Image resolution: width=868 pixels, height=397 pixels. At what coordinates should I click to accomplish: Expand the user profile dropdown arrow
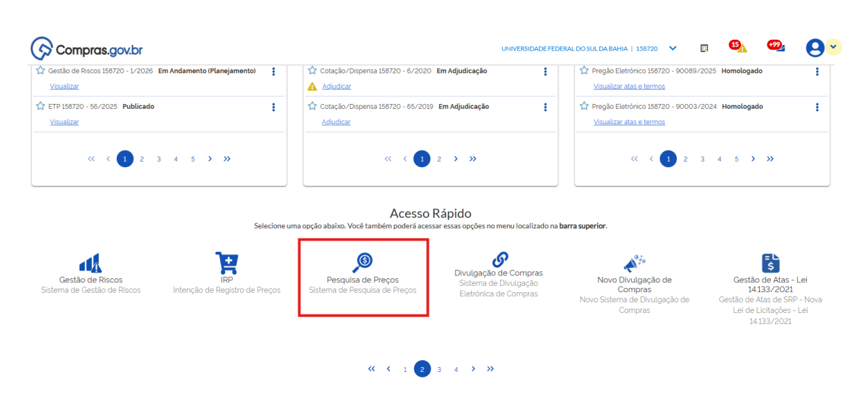[x=833, y=47]
